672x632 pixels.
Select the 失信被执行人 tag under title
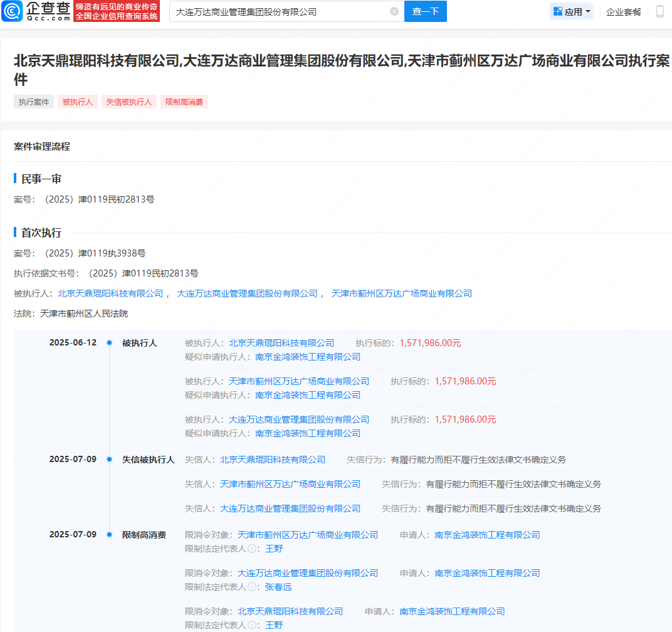(129, 102)
